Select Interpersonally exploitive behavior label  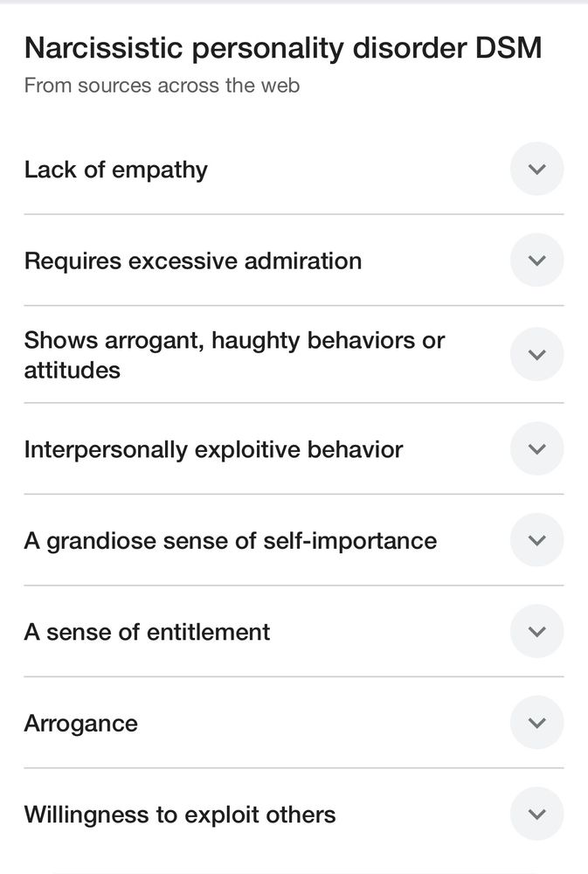pos(213,450)
